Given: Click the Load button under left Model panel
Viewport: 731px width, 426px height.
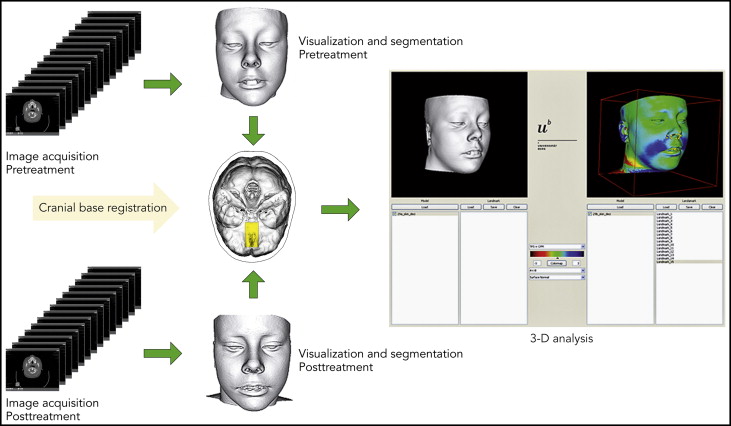Looking at the screenshot, I should [425, 206].
